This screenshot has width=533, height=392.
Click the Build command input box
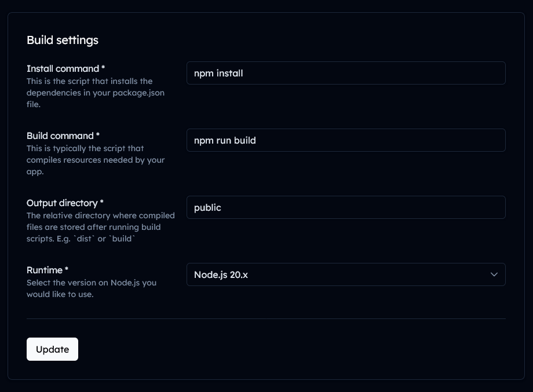346,140
